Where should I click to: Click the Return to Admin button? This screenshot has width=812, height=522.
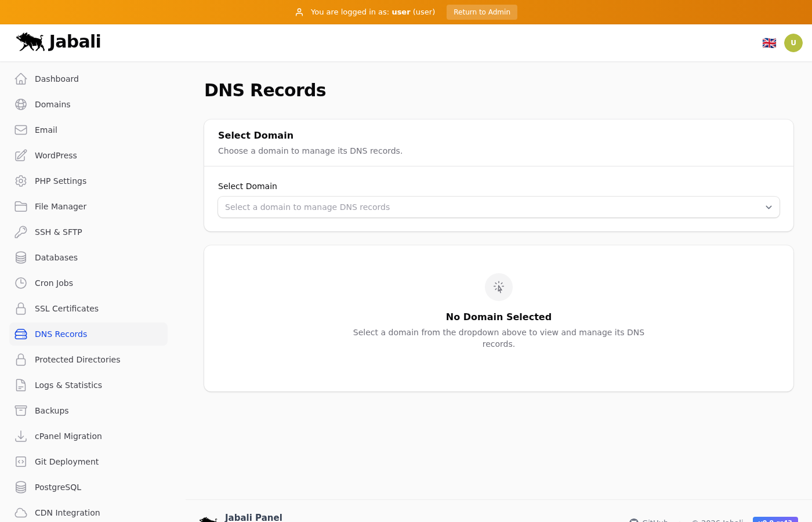(481, 12)
